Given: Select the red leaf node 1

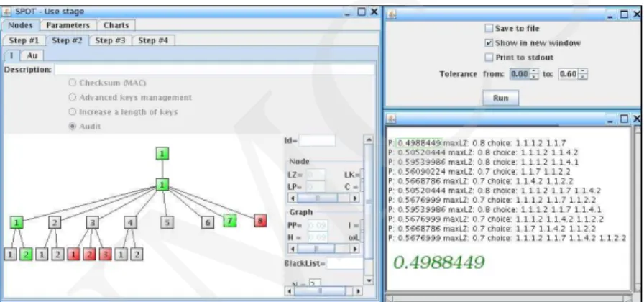Looking at the screenshot, I should pyautogui.click(x=73, y=255).
